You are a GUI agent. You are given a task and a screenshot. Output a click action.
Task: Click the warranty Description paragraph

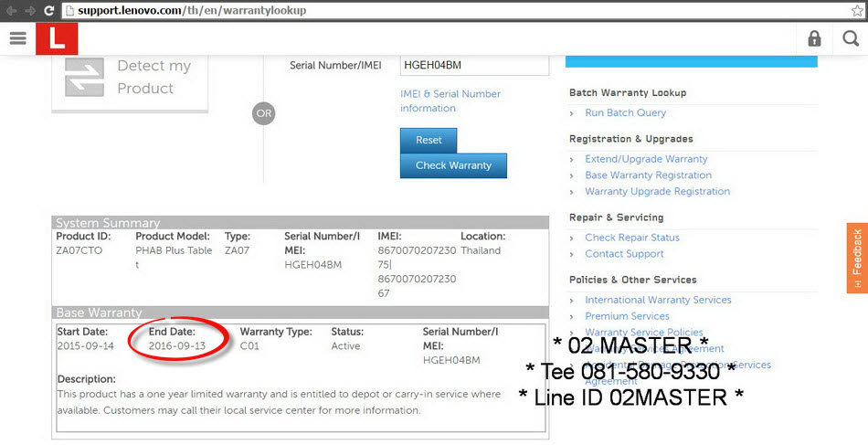coord(279,402)
